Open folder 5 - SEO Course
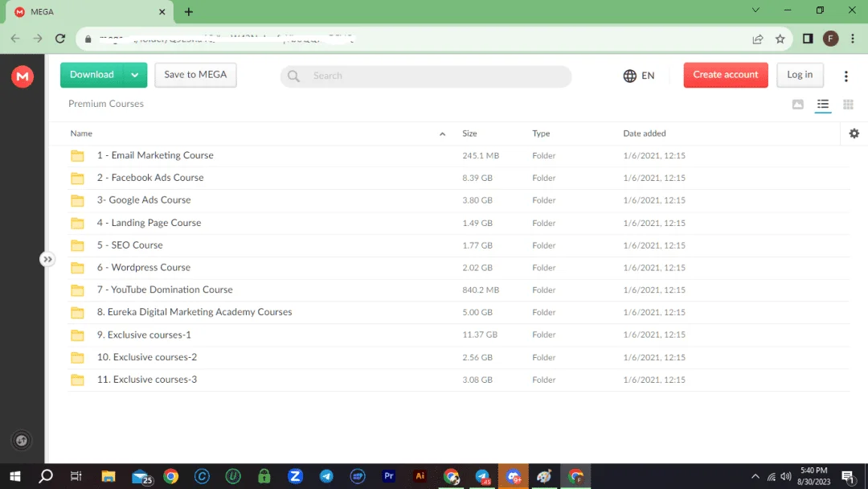Viewport: 868px width, 489px height. [129, 244]
